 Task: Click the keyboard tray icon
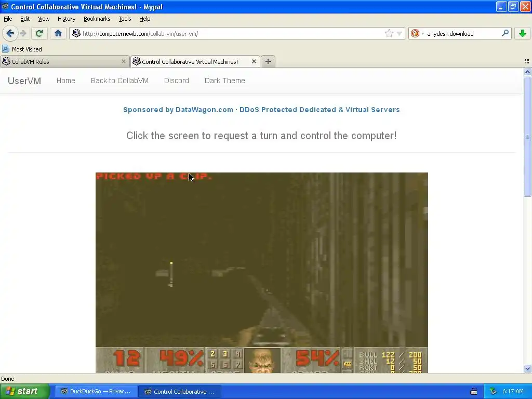click(x=474, y=392)
